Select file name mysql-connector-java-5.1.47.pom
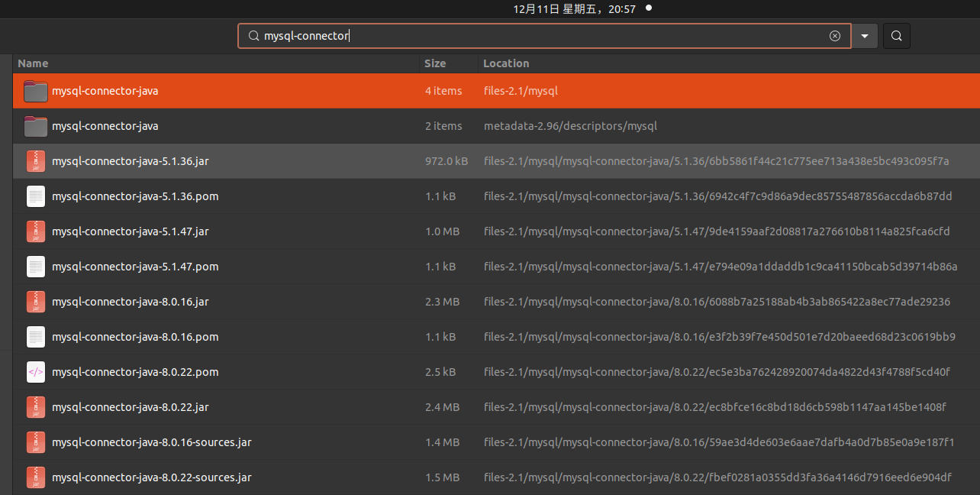 (x=135, y=267)
